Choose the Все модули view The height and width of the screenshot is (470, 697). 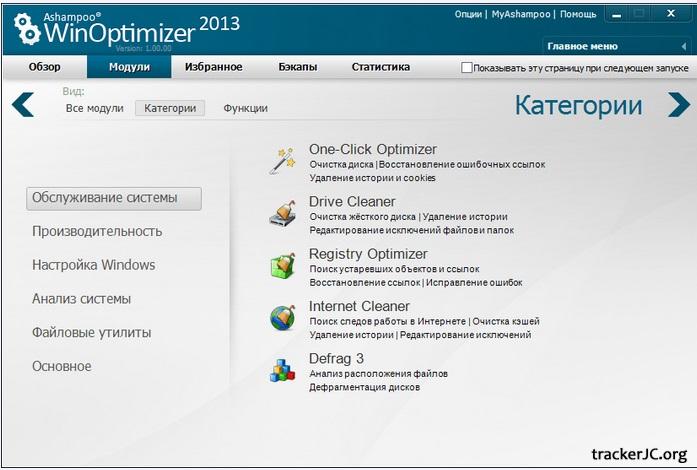95,108
